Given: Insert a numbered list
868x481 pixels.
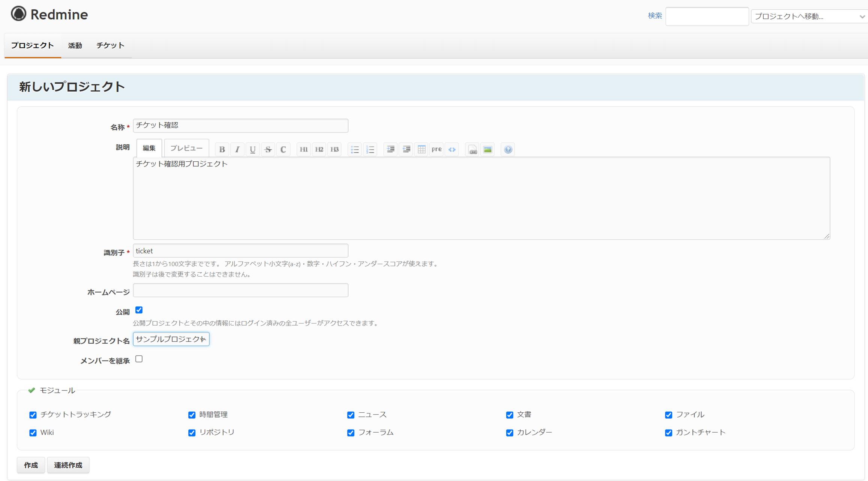Looking at the screenshot, I should (370, 149).
